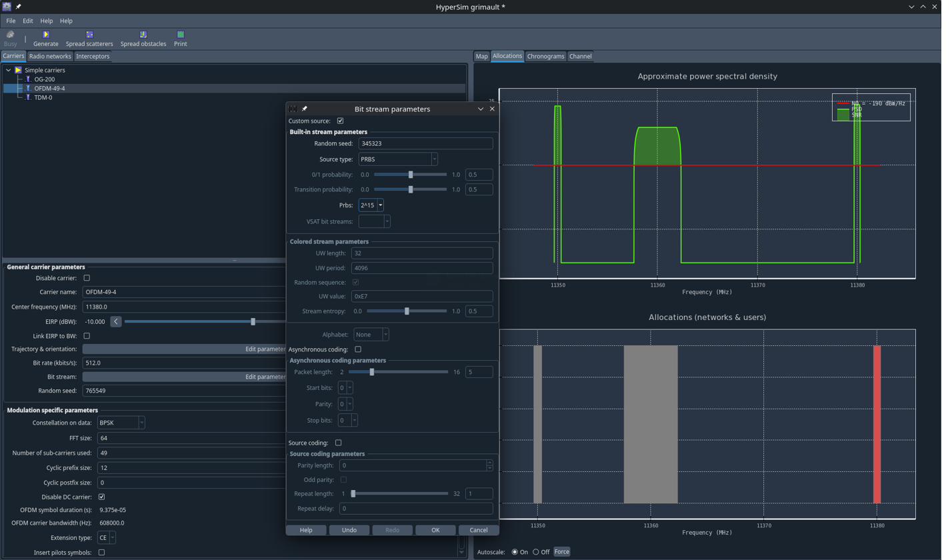Check Link EIRP to BW checkbox
The image size is (952, 560).
pos(87,336)
